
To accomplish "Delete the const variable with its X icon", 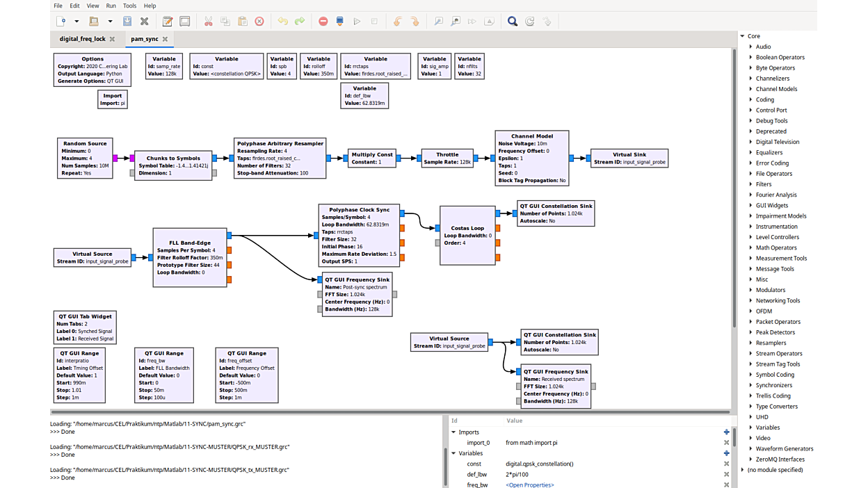I will tap(727, 464).
